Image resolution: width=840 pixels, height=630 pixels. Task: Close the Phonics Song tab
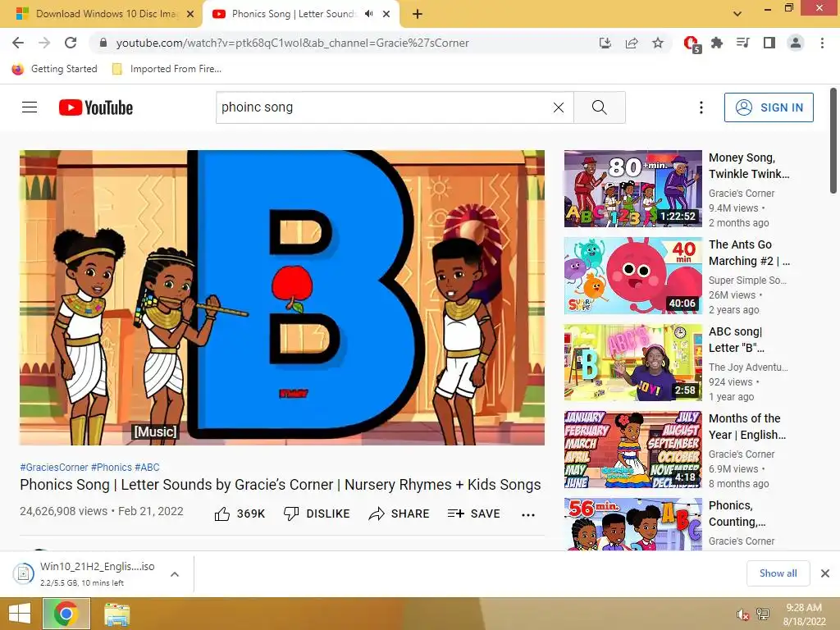click(x=386, y=14)
